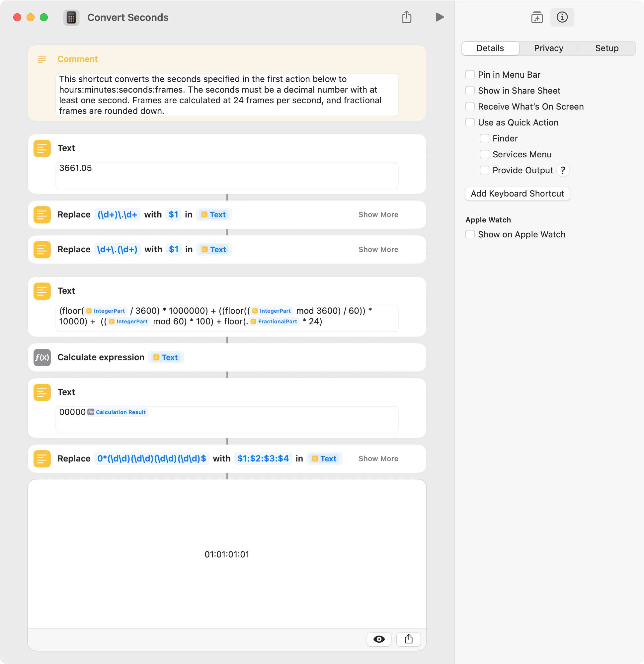This screenshot has height=664, width=644.
Task: Click the text field containing 3661.05
Action: 227,176
